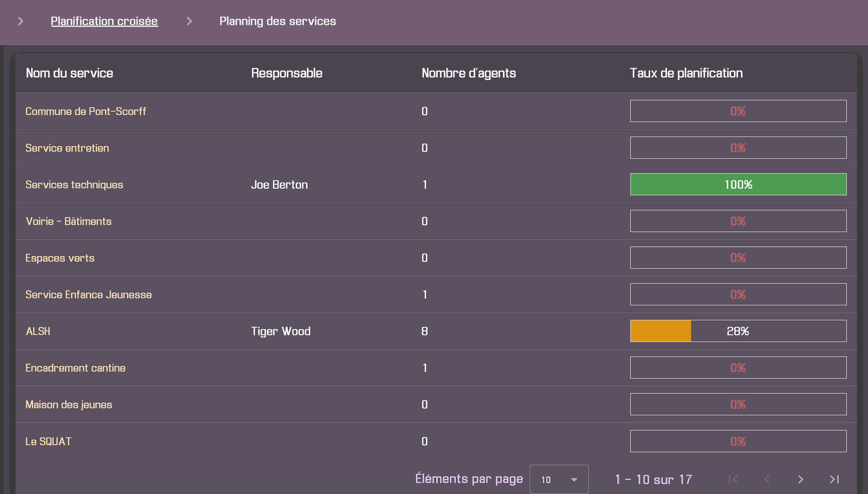Image resolution: width=868 pixels, height=494 pixels.
Task: Go to the first page
Action: coord(733,480)
